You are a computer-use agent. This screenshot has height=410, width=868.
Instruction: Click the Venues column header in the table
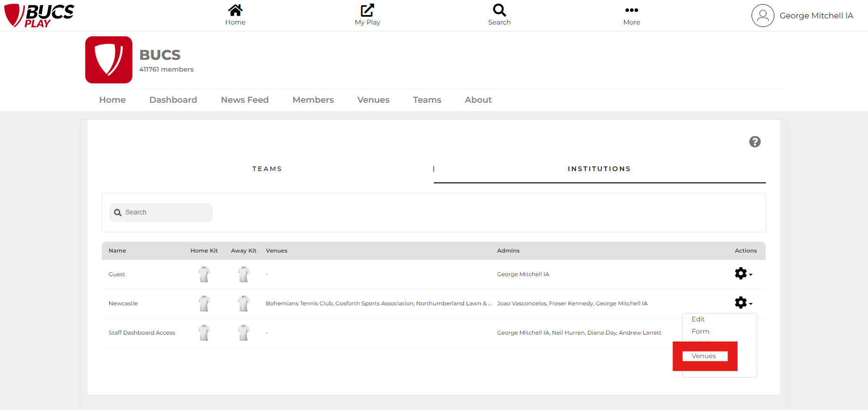(276, 251)
